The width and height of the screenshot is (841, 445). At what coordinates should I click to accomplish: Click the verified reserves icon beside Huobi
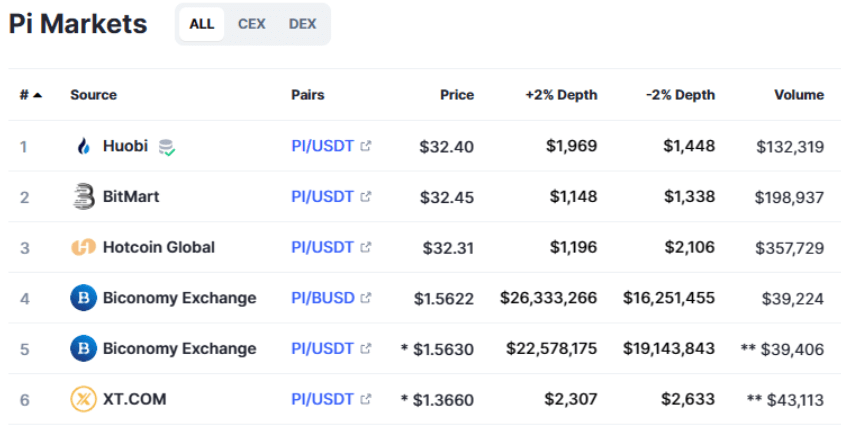(167, 147)
